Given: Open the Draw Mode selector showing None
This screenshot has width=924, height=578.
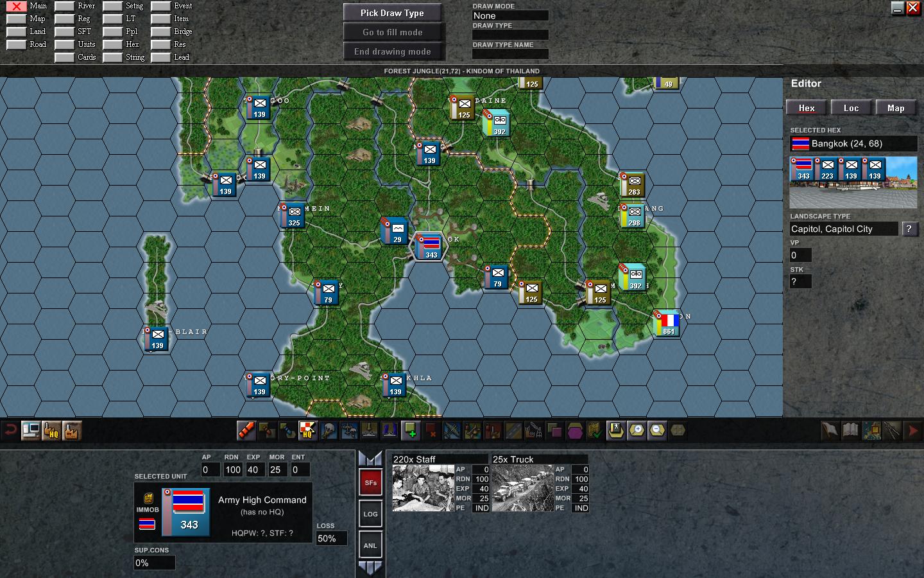Looking at the screenshot, I should pyautogui.click(x=509, y=15).
